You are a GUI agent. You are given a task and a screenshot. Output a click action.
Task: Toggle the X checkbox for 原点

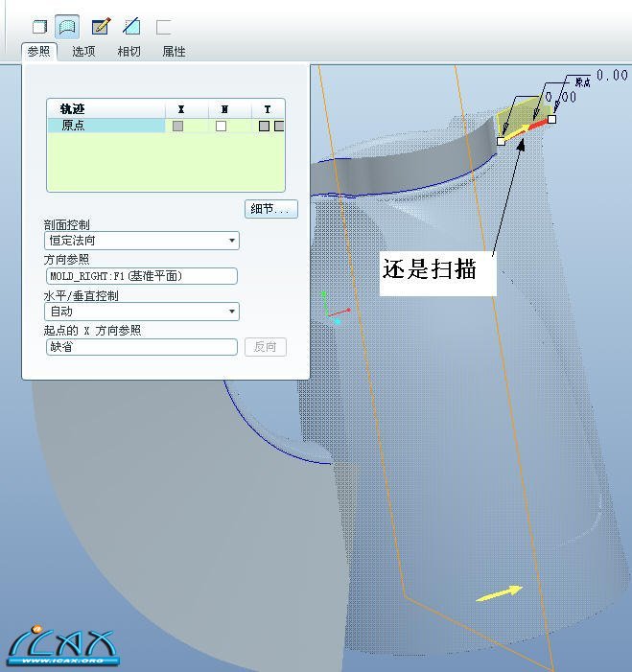(177, 126)
